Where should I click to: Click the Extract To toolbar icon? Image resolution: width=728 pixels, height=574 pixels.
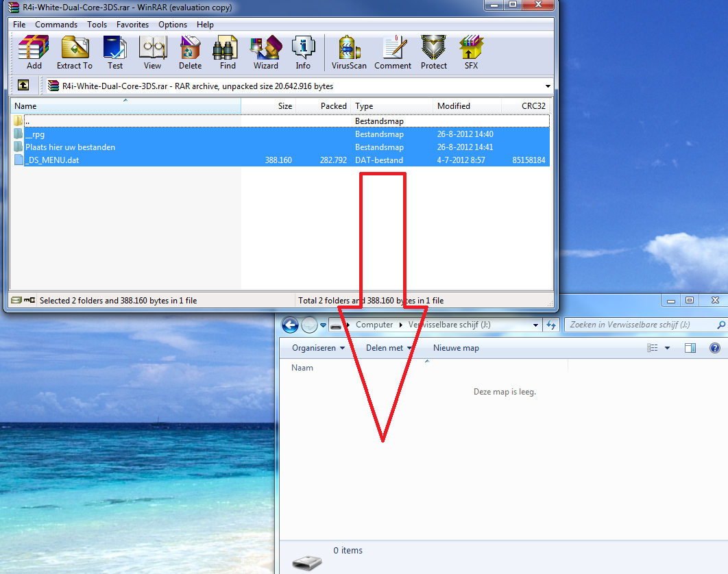coord(75,53)
